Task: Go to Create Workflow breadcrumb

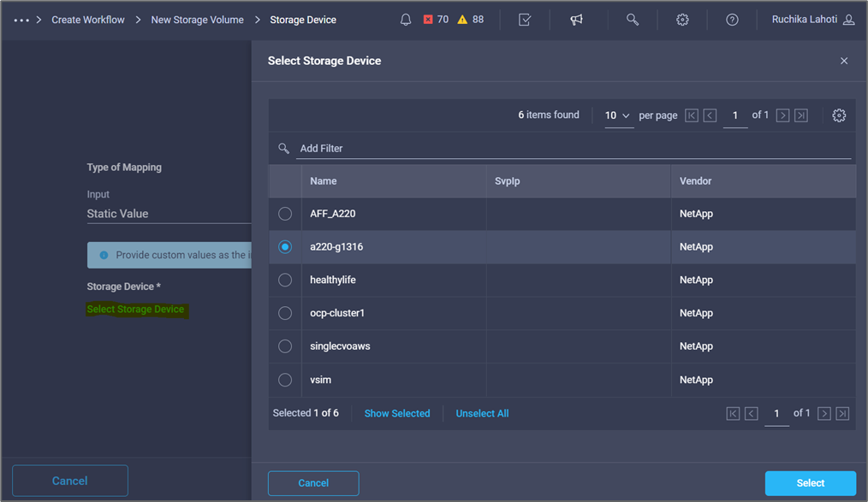Action: [88, 20]
